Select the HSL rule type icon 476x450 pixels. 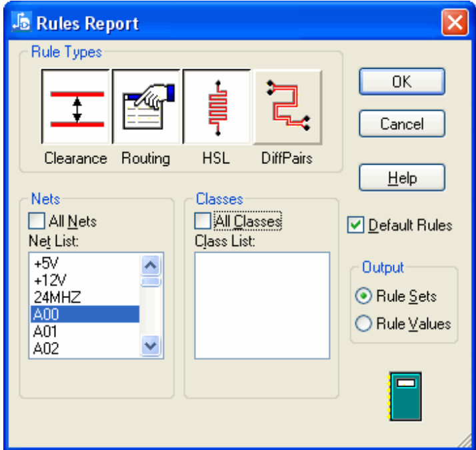[x=216, y=107]
